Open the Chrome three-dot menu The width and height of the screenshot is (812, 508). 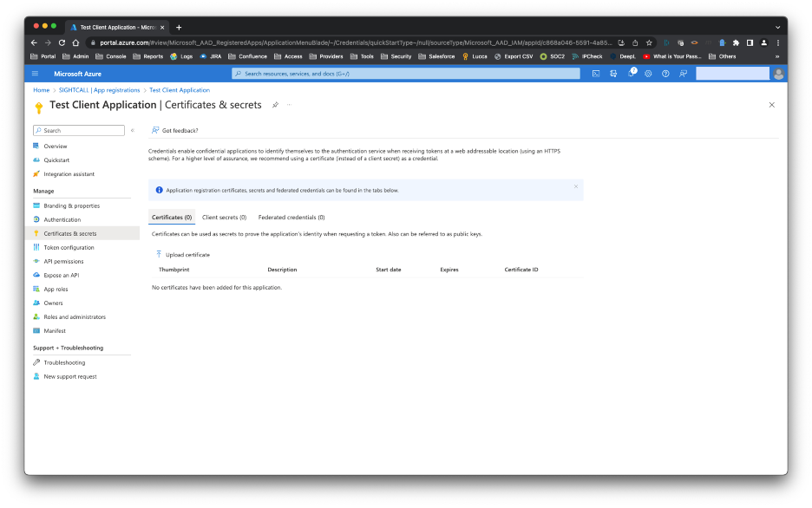click(x=778, y=43)
